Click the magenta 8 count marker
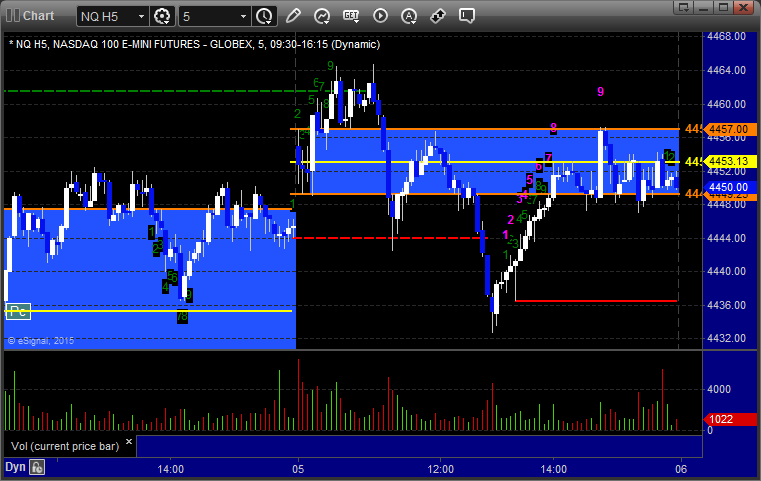Screen dimensions: 761x481 [553, 128]
